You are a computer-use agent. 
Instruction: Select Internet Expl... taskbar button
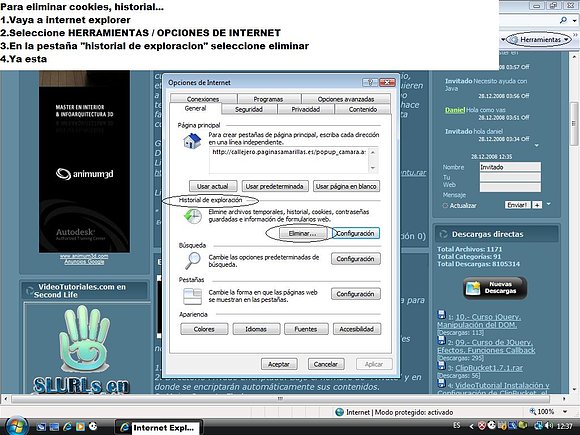[x=159, y=428]
